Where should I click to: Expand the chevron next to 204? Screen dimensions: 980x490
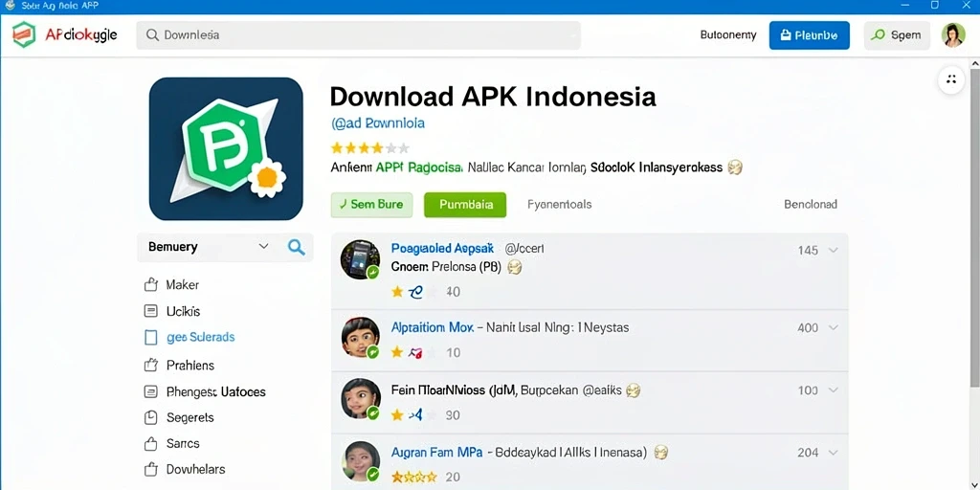[x=833, y=452]
